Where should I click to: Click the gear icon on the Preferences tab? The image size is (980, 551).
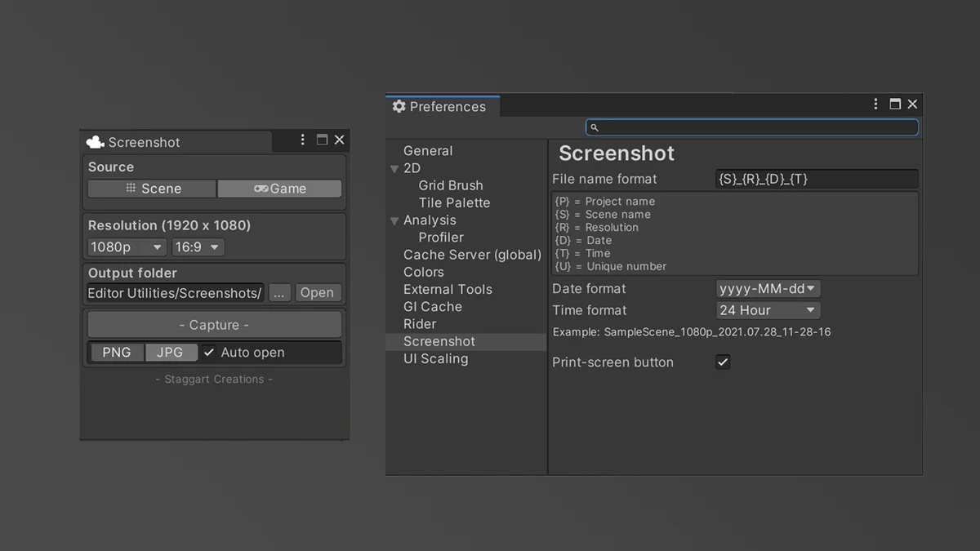399,106
